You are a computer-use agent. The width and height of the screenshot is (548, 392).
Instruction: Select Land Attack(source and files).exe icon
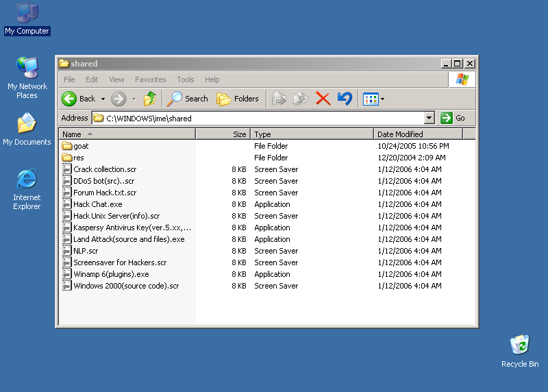(x=66, y=239)
